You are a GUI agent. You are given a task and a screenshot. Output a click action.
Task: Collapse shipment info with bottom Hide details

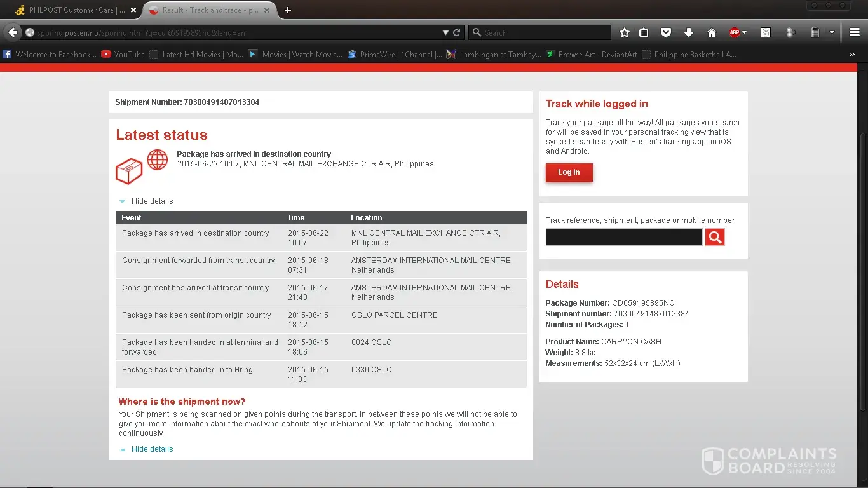(x=152, y=449)
